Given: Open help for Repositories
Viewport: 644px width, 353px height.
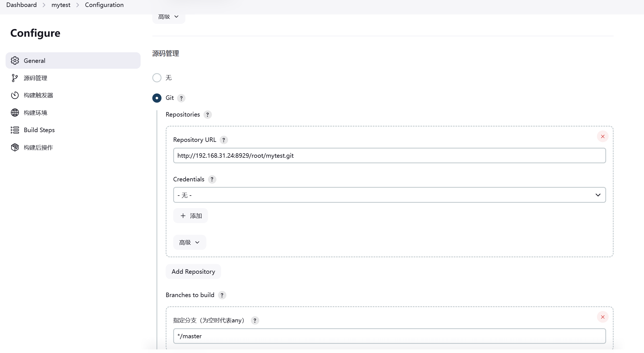Looking at the screenshot, I should (207, 115).
